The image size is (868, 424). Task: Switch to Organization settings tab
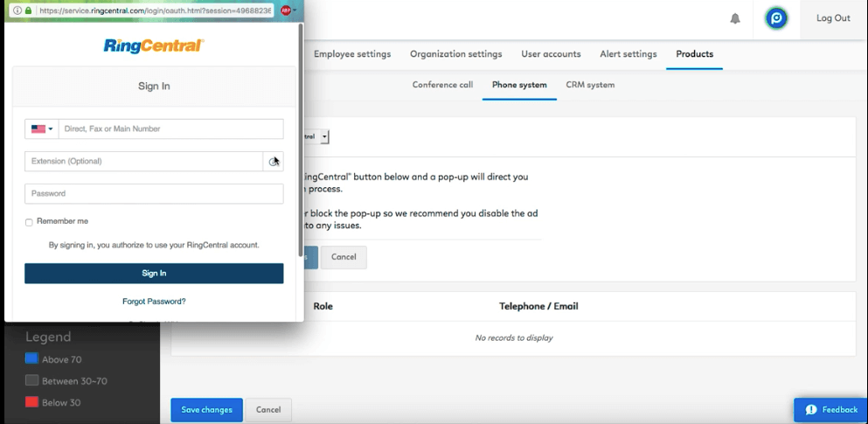point(455,54)
